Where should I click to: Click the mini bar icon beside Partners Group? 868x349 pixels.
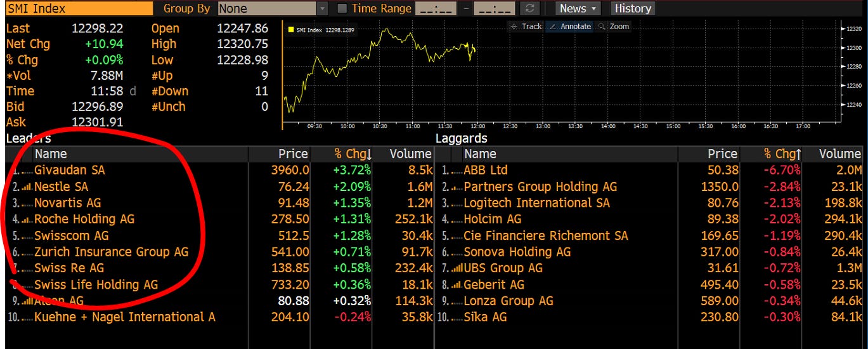[457, 188]
